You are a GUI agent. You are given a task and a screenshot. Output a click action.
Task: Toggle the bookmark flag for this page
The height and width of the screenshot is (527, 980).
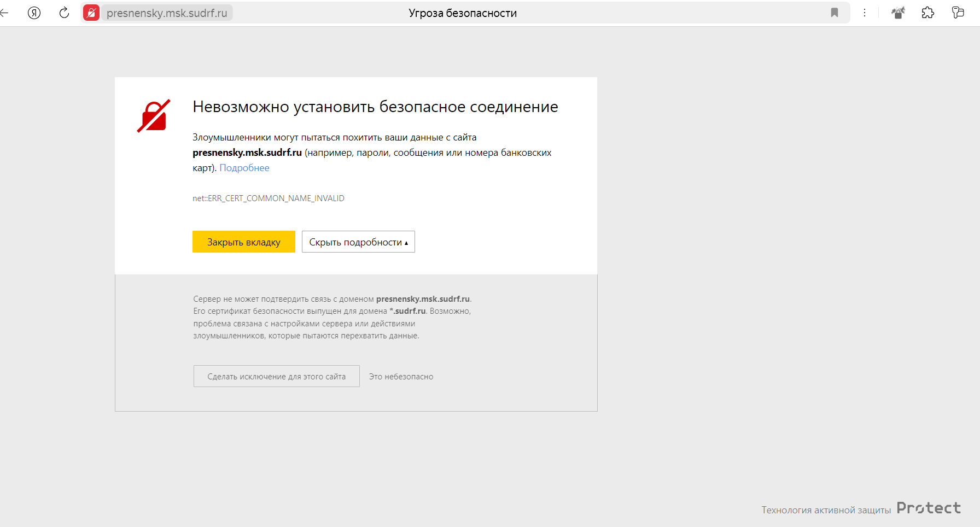point(835,13)
